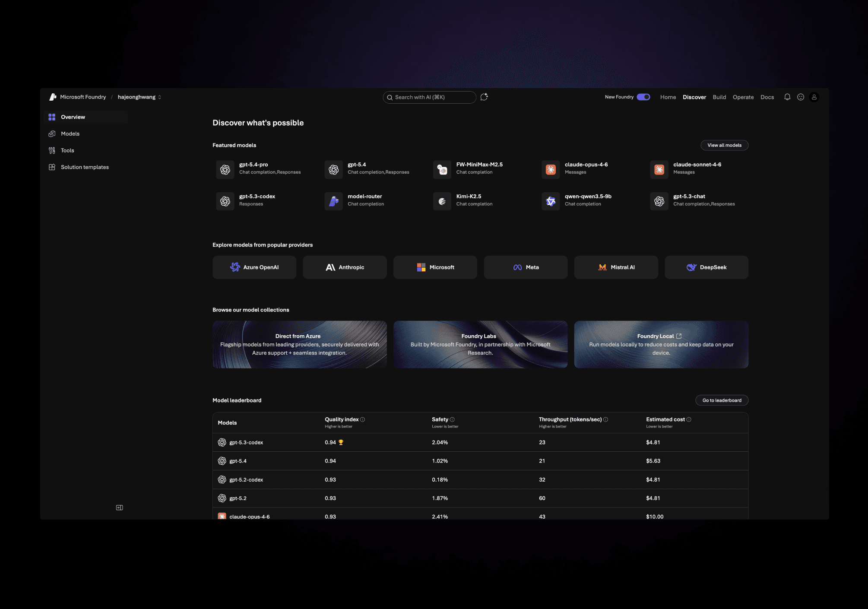Open the user account profile icon
The image size is (868, 609).
(814, 97)
